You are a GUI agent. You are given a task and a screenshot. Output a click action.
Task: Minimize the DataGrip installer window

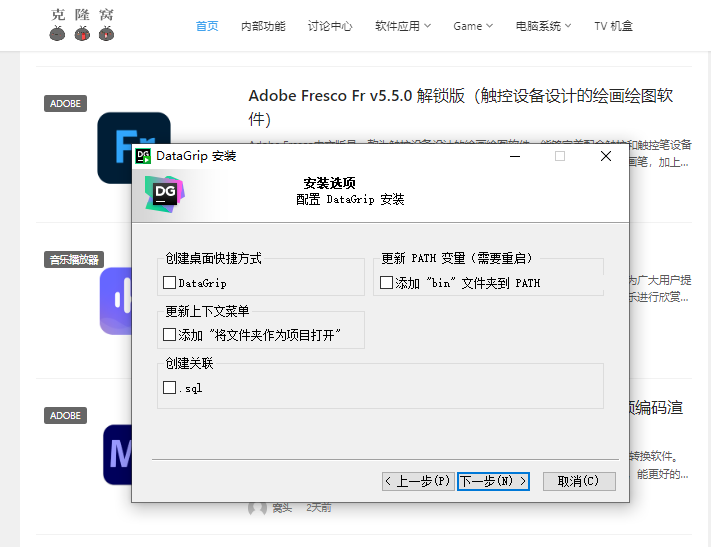(515, 156)
